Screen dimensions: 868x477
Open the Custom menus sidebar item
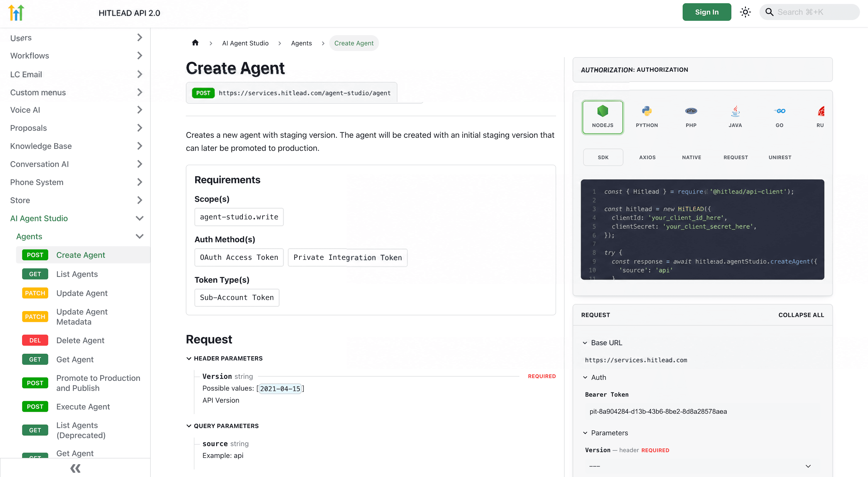click(75, 92)
